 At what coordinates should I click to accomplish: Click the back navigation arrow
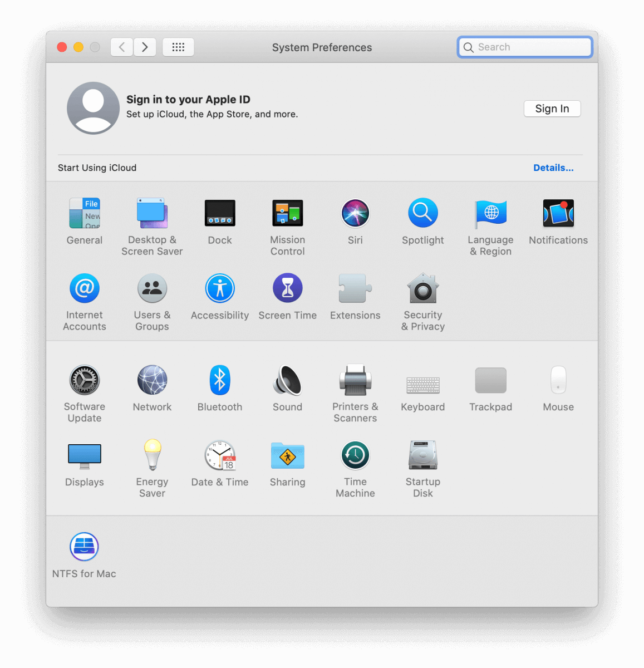(x=122, y=47)
